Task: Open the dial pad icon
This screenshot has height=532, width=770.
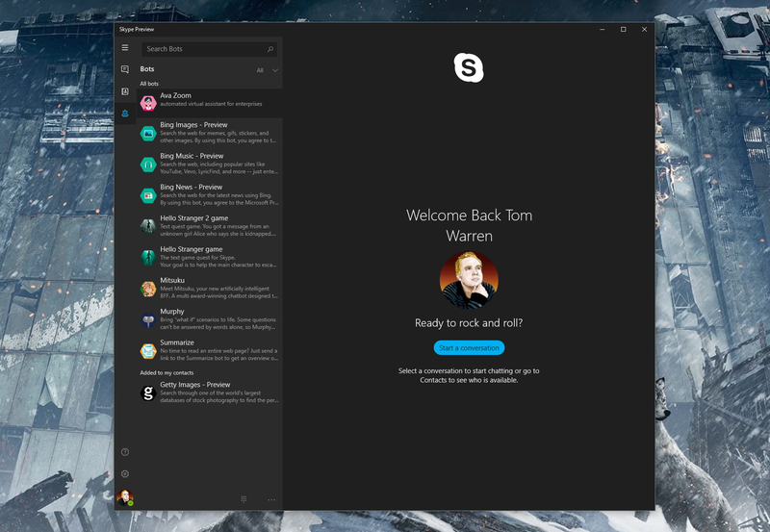Action: (244, 499)
